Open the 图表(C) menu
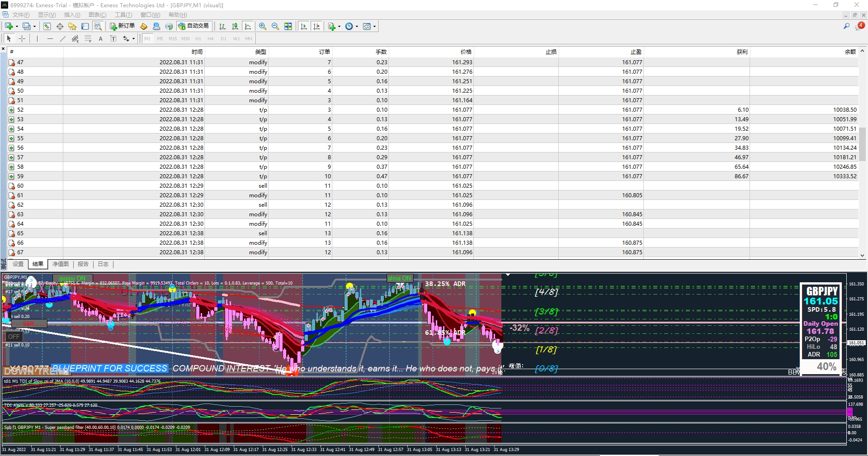Screen dimensions: 868x456 [x=97, y=15]
